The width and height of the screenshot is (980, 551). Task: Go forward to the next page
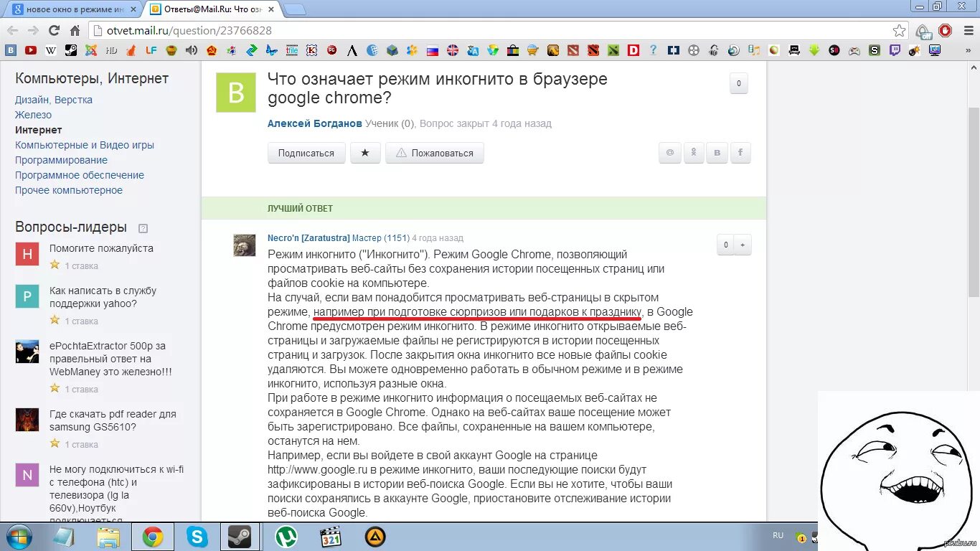pos(33,30)
